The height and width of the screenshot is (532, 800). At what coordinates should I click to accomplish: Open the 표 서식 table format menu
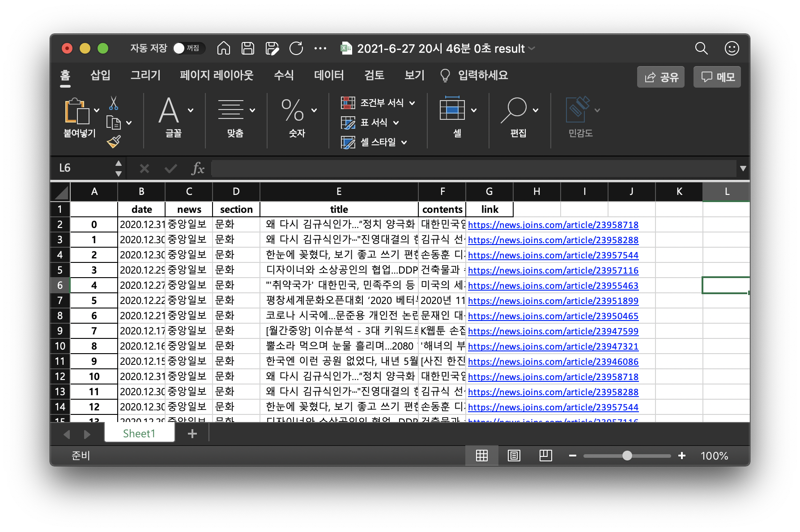[370, 122]
